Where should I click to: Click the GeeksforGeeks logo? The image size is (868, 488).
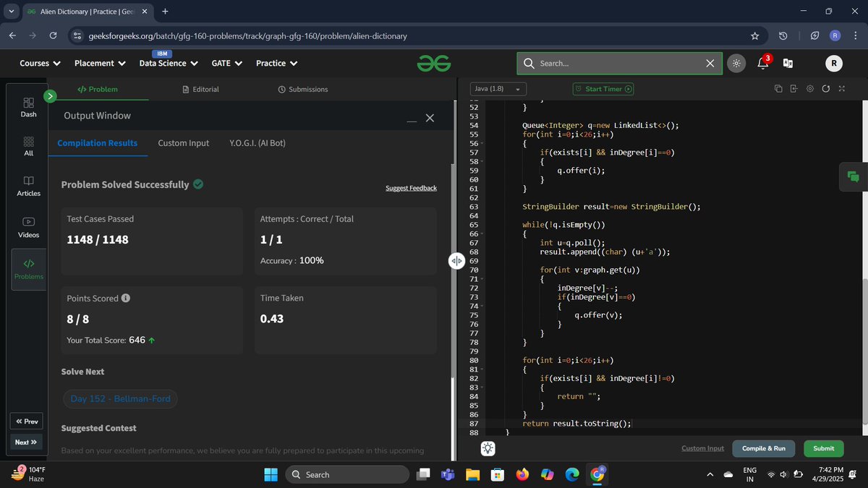coord(434,64)
